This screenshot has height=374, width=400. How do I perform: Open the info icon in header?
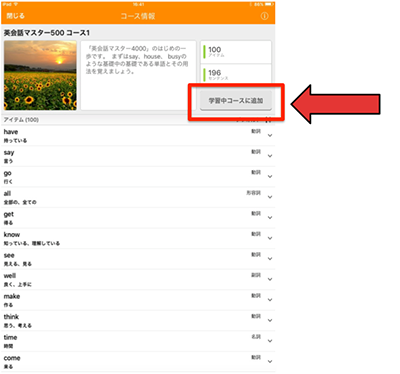264,16
